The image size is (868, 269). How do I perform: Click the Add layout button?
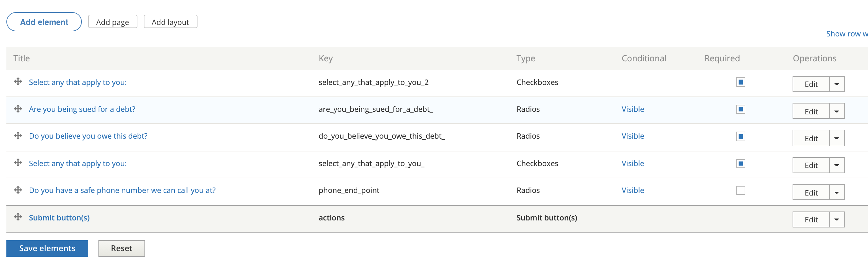(x=170, y=22)
